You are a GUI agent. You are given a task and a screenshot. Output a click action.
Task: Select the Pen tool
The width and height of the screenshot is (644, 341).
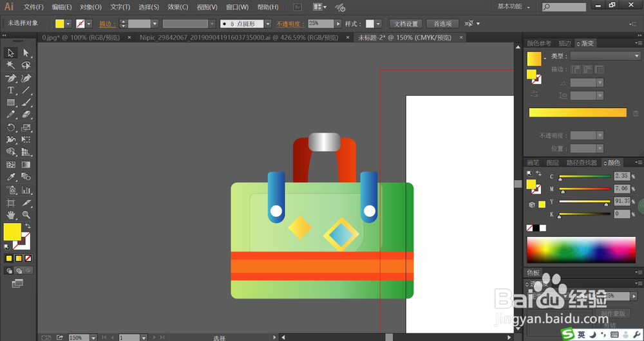(11, 78)
